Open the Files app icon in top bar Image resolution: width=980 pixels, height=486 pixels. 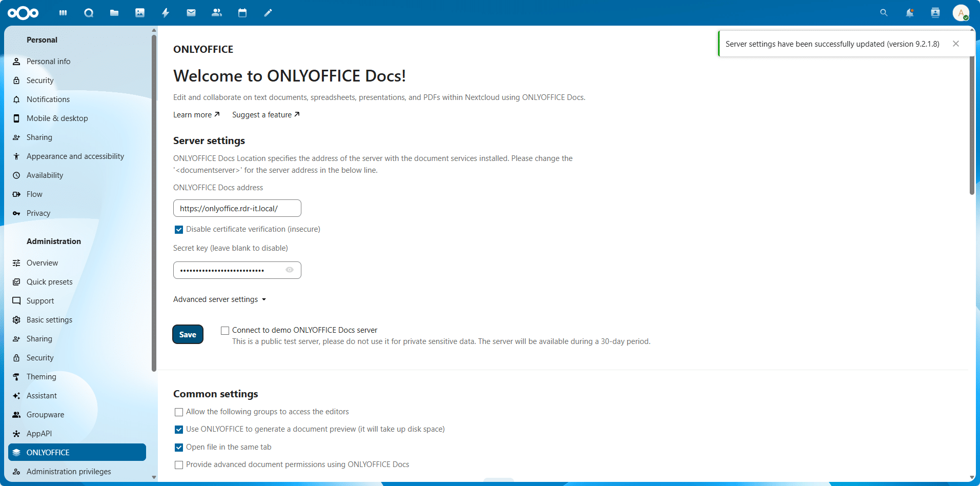(114, 13)
